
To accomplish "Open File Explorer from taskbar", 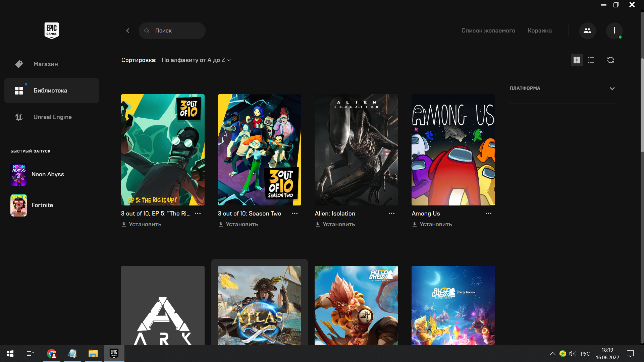I will coord(93,354).
